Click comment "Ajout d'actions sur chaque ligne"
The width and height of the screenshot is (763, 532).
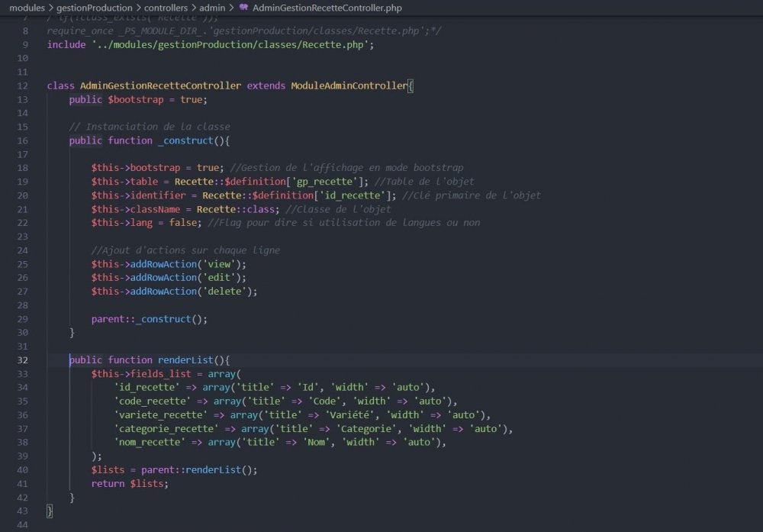coord(185,250)
